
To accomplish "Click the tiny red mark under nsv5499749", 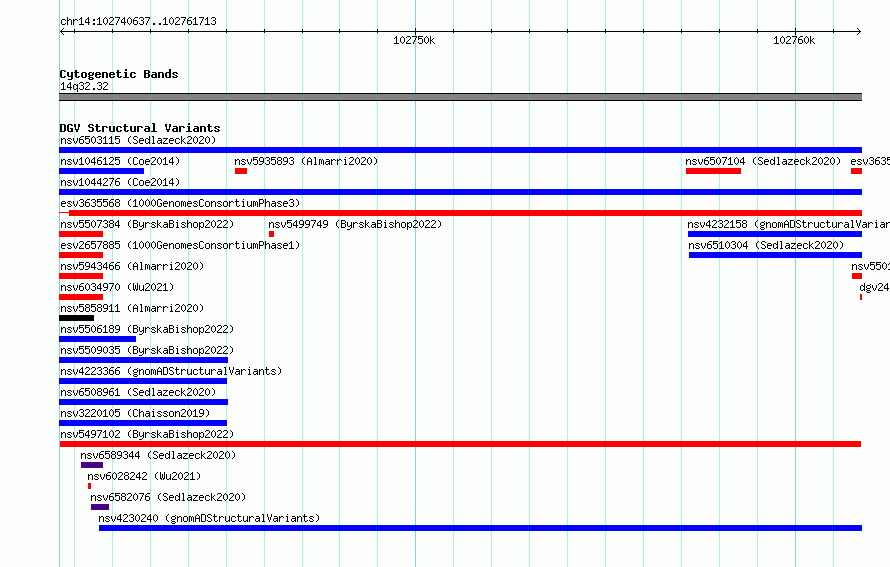I will 271,234.
